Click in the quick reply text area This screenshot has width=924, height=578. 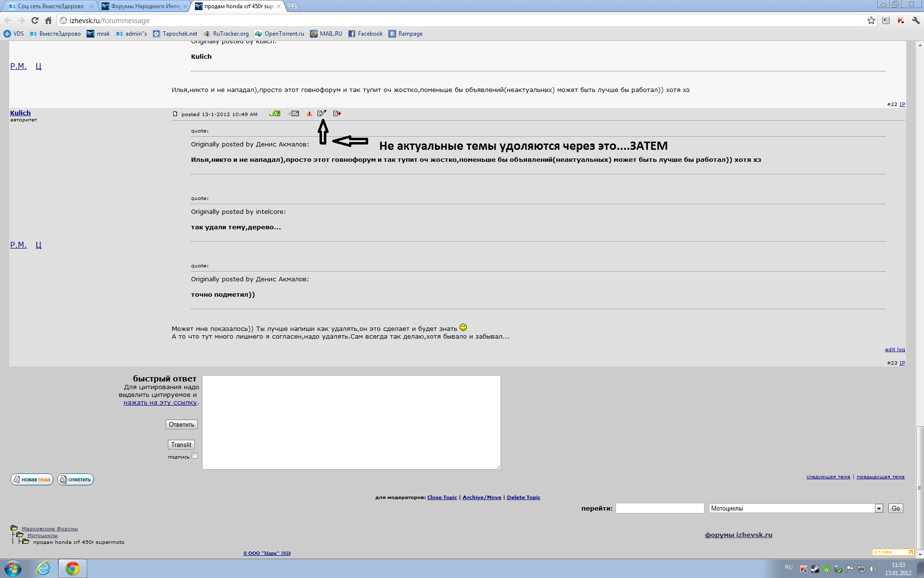[351, 422]
